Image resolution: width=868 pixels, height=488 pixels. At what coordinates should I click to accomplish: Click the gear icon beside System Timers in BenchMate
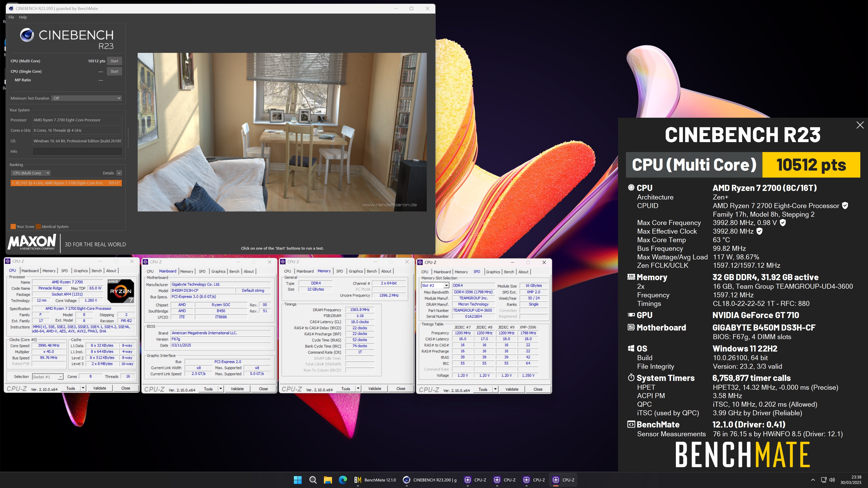(x=631, y=378)
